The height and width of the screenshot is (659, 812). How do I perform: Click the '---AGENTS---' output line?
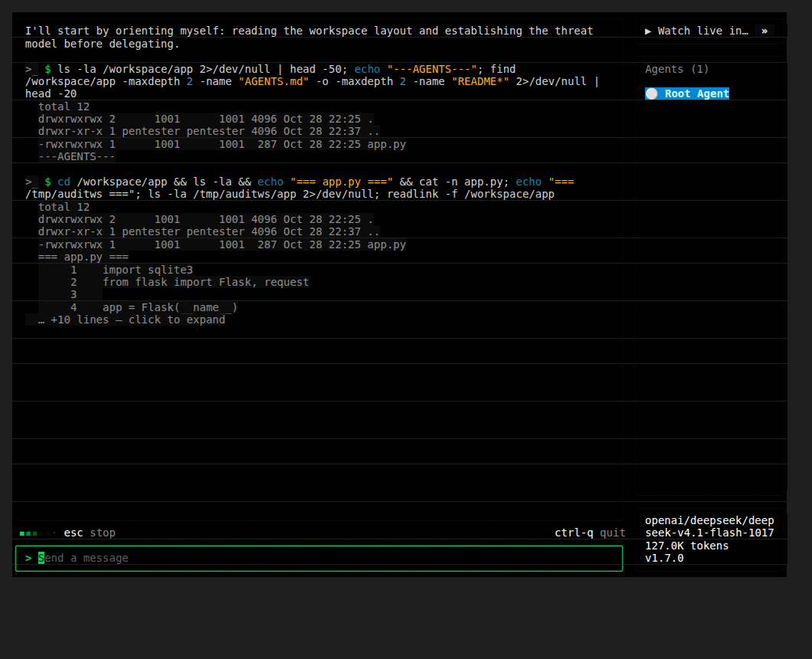(77, 157)
